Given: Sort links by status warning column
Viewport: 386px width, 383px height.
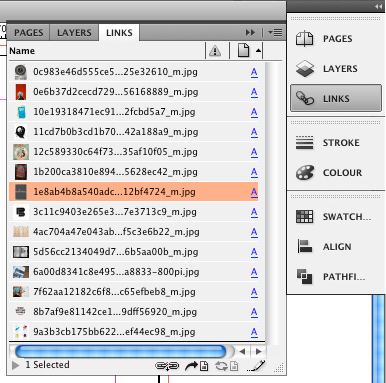Looking at the screenshot, I should [215, 51].
